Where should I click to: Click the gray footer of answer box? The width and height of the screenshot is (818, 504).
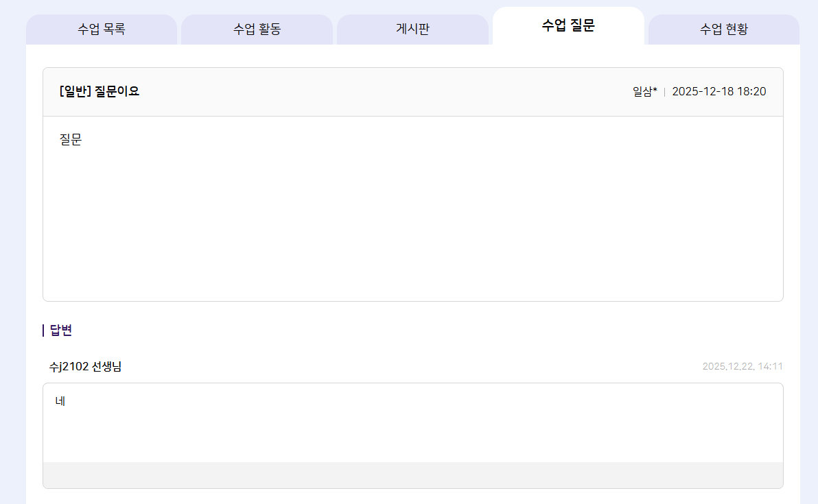click(412, 475)
